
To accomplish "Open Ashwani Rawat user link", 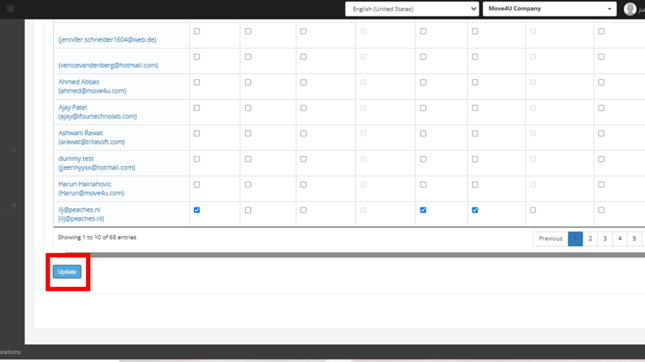I will pyautogui.click(x=91, y=137).
